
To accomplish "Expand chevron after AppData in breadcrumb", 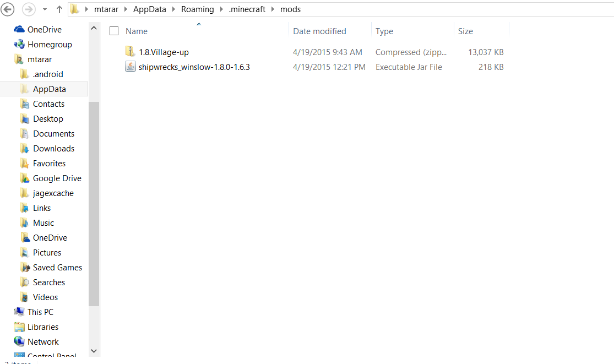I will point(173,9).
